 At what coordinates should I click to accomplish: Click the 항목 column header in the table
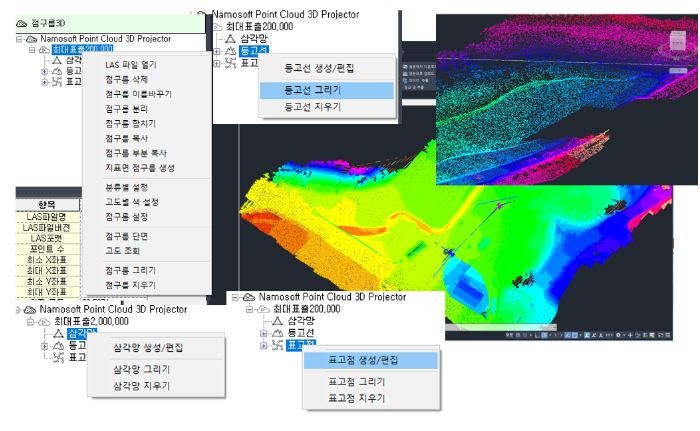coord(47,205)
